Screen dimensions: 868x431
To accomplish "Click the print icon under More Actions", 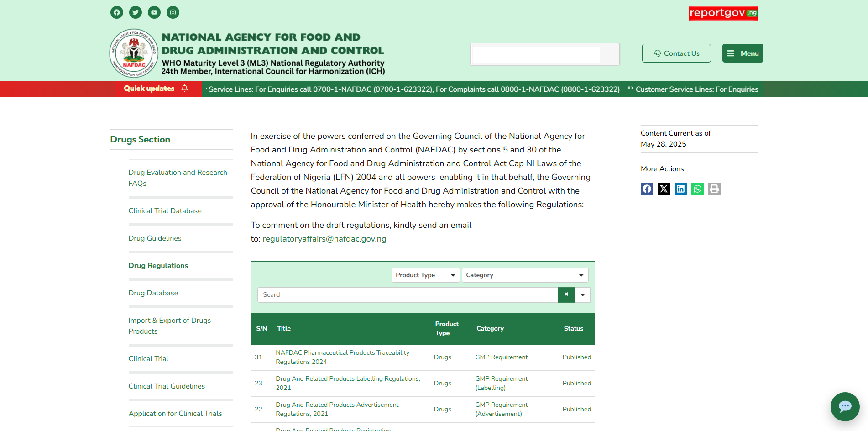I will (x=714, y=189).
